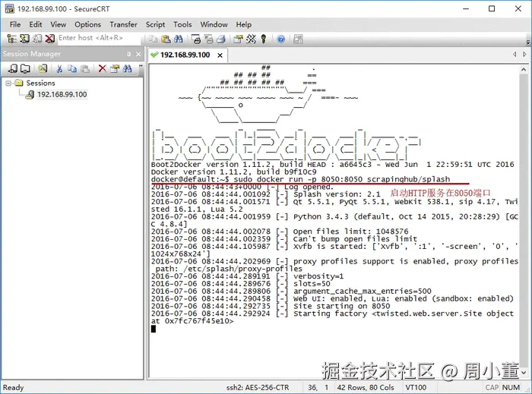Viewport: 532px width, 394px height.
Task: Open the Help menu
Action: coord(244,24)
